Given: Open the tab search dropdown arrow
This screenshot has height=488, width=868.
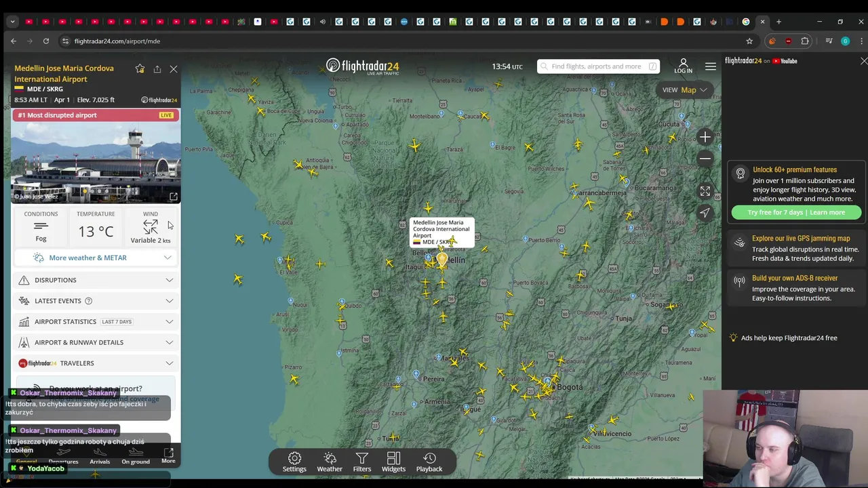Looking at the screenshot, I should click(x=12, y=22).
